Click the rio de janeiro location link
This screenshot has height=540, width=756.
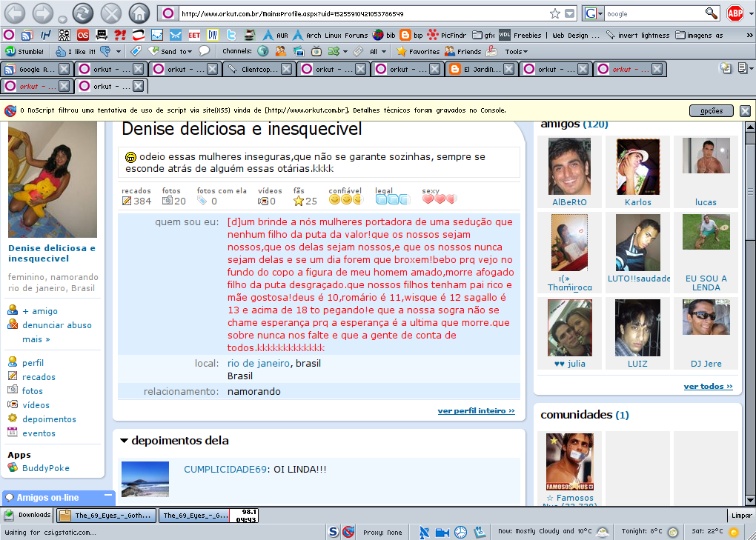pos(259,363)
